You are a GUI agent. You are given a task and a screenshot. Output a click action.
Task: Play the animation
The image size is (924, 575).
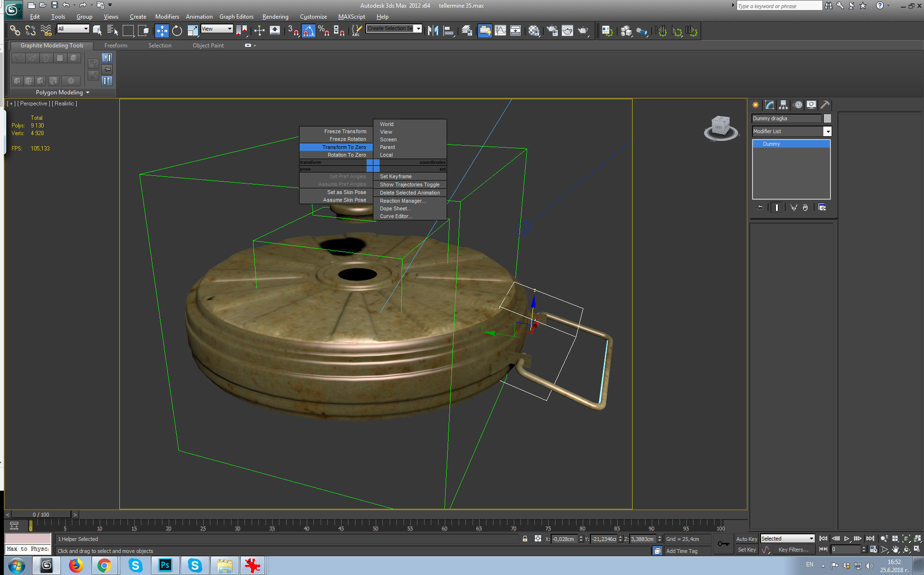pos(846,539)
